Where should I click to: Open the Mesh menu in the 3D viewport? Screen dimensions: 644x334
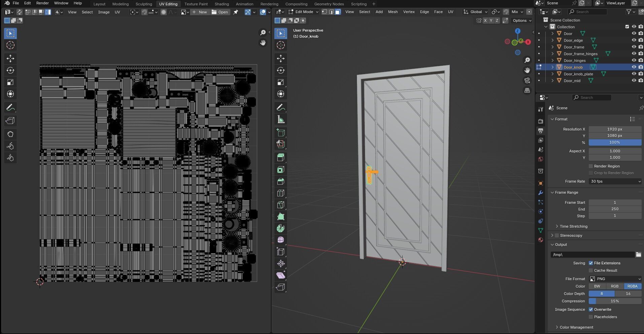393,12
